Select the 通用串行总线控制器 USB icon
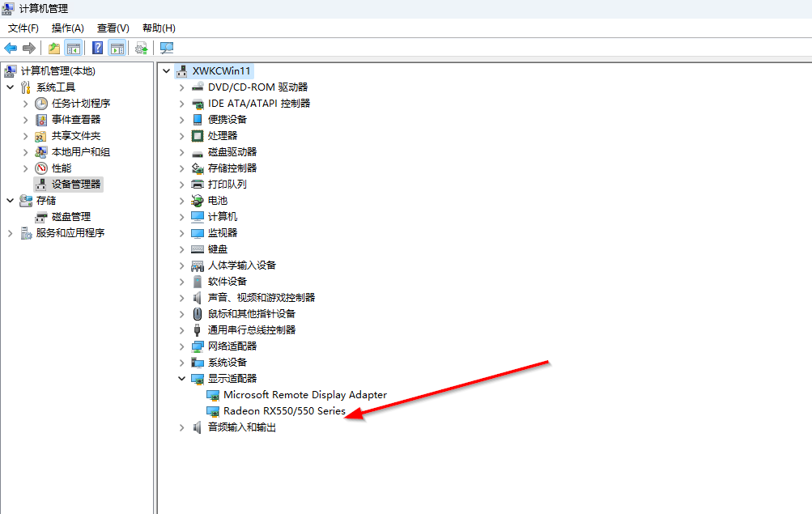The height and width of the screenshot is (514, 812). (x=198, y=329)
